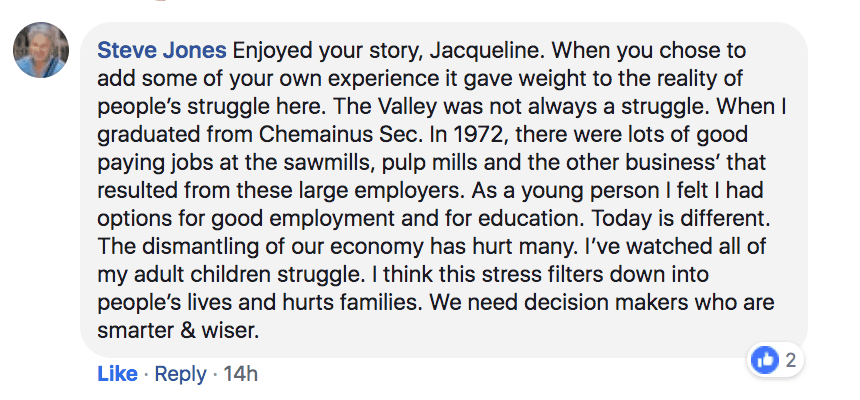Open the 14h comment timestamp

[x=239, y=374]
